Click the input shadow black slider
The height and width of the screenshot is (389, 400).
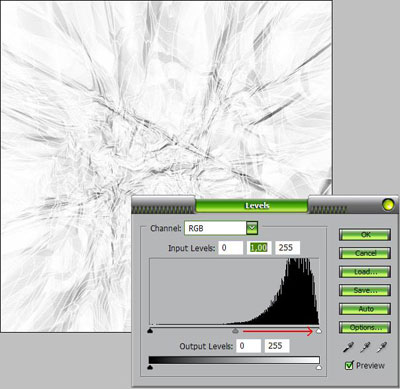[150, 331]
